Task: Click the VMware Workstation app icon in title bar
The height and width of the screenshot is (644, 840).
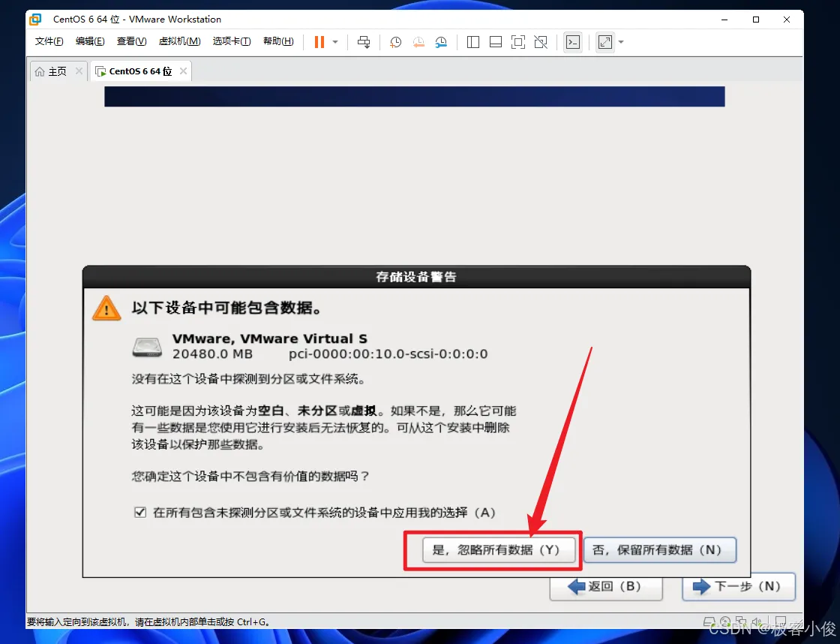Action: [x=36, y=20]
